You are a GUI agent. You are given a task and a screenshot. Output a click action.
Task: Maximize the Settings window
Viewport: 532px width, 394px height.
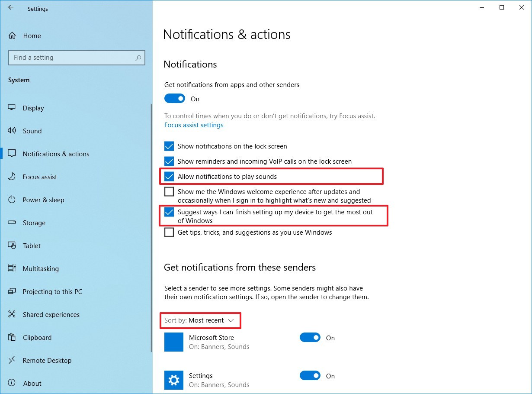tap(502, 7)
